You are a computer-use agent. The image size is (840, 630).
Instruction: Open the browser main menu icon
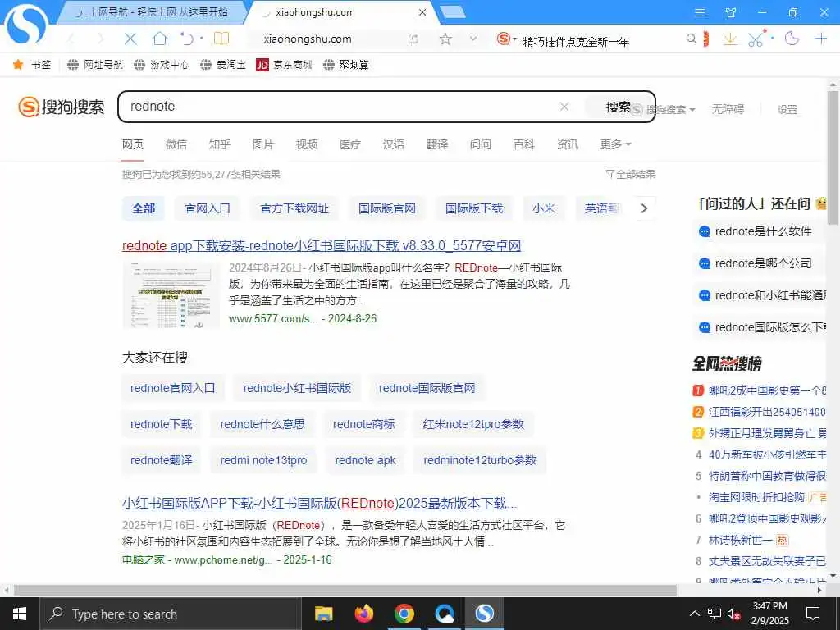(700, 12)
